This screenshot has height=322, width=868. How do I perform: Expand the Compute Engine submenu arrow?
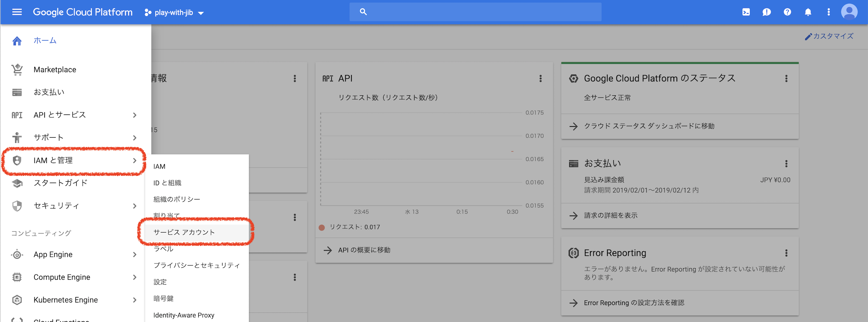[135, 277]
